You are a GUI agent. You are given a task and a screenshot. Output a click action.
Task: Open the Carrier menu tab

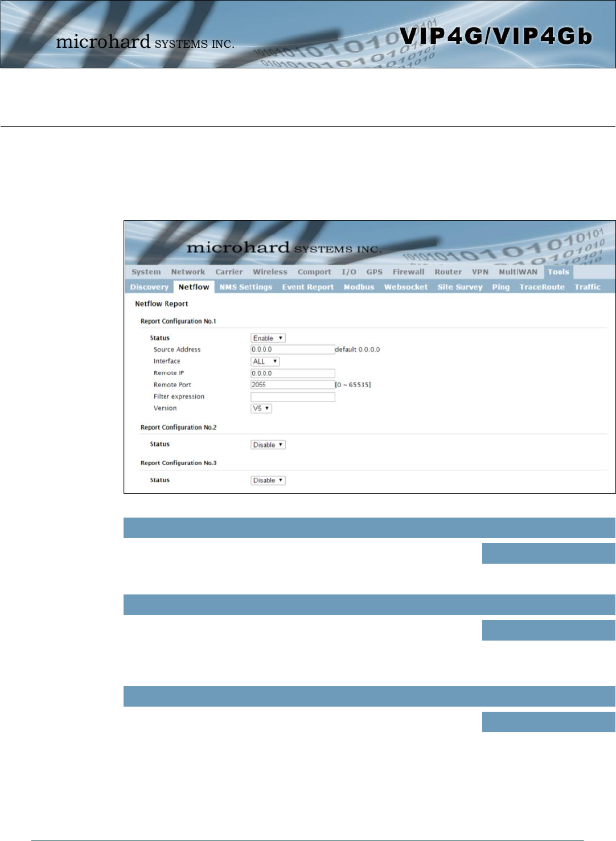(x=229, y=272)
